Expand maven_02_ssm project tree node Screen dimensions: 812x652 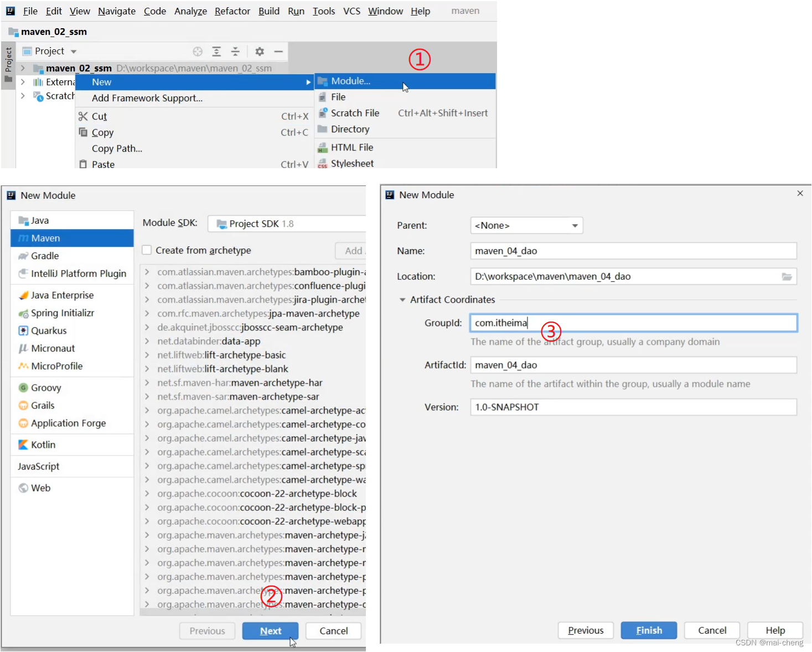click(23, 68)
